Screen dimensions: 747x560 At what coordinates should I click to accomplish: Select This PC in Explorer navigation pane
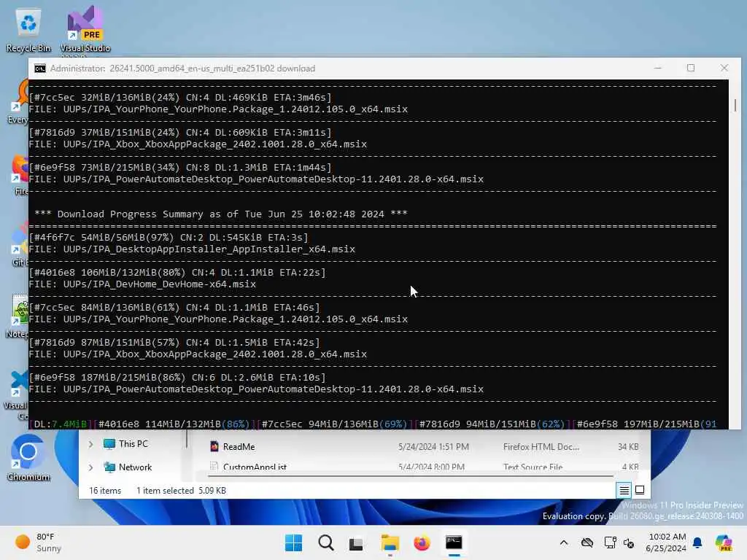click(133, 444)
